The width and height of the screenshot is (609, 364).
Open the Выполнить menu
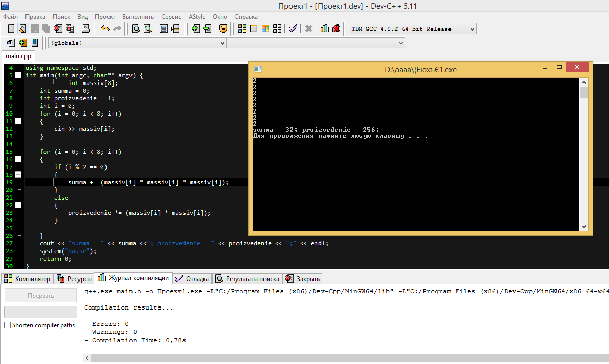(x=138, y=17)
